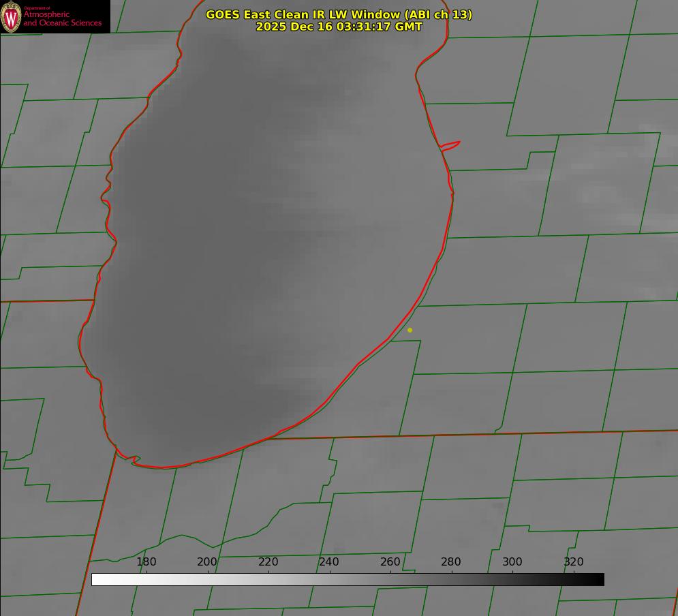The width and height of the screenshot is (678, 616).
Task: Click the grayscale temperature colorbar
Action: [348, 579]
